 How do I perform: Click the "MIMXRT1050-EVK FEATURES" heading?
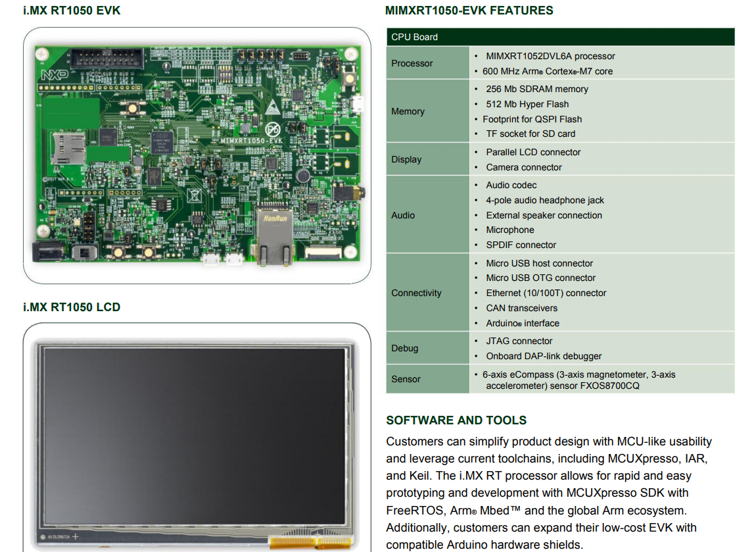coord(469,11)
